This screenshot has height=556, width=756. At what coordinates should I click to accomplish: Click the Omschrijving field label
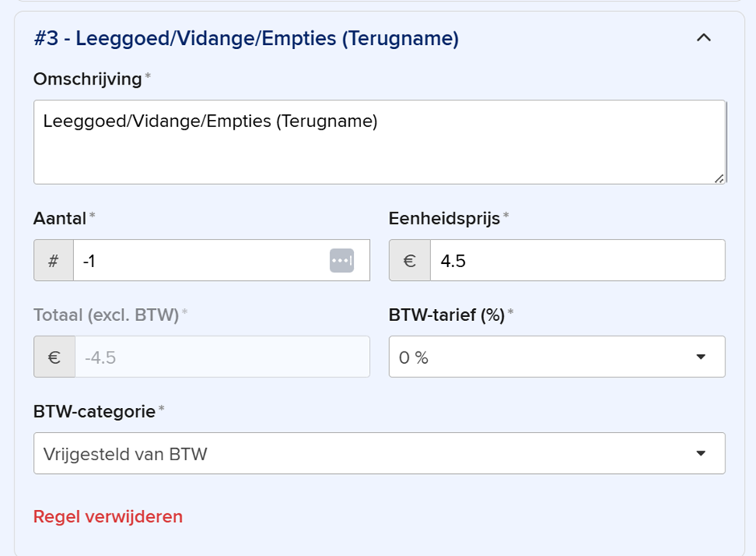click(87, 79)
